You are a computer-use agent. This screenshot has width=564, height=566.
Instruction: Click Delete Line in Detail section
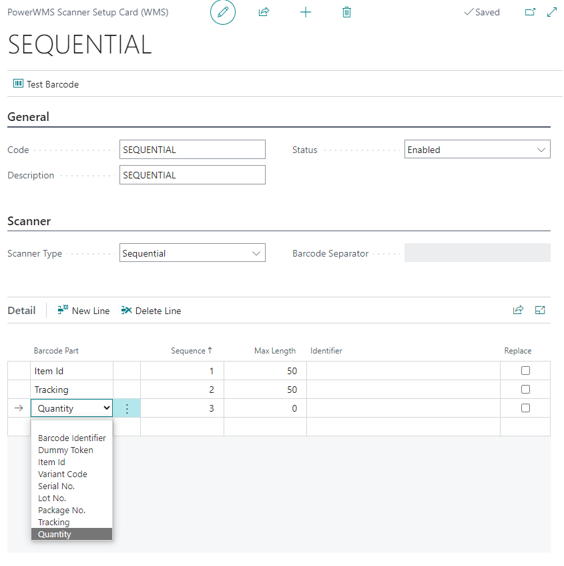click(151, 310)
